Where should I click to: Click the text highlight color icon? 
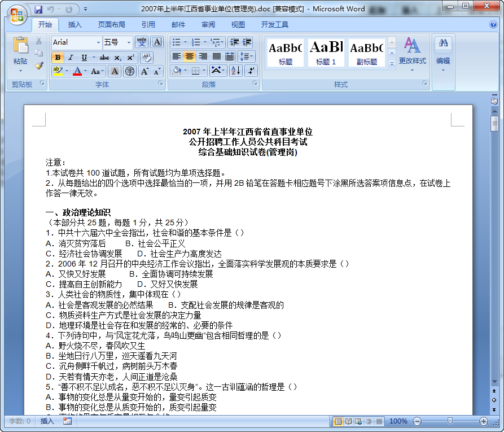point(58,71)
